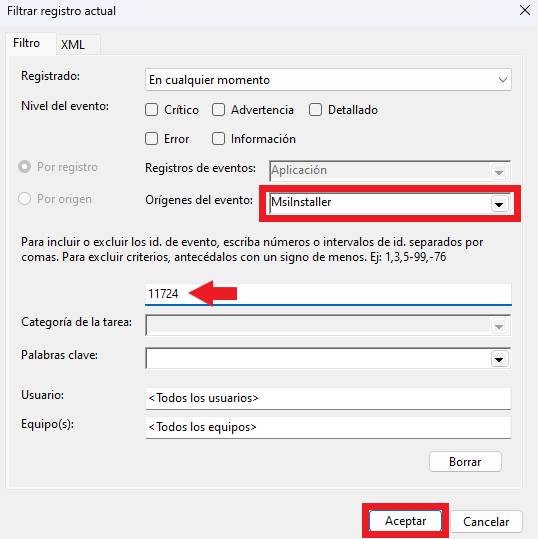Image resolution: width=538 pixels, height=539 pixels.
Task: Open the Categoría de la tarea dropdown
Action: (328, 325)
